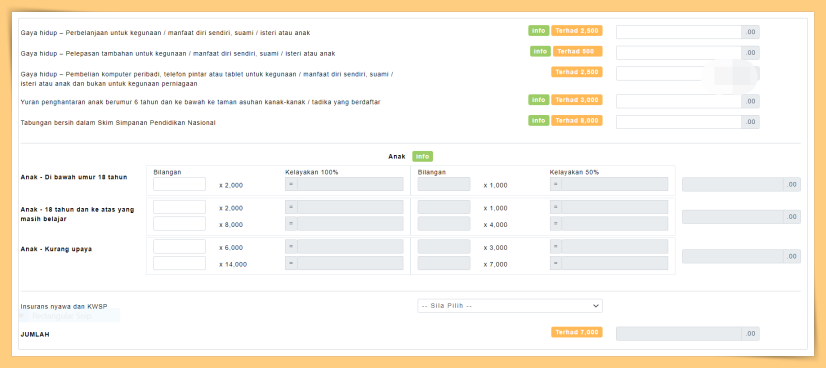The image size is (826, 368).
Task: Click Kelayakan 100% result for x 2,000 under-18 row
Action: [350, 184]
